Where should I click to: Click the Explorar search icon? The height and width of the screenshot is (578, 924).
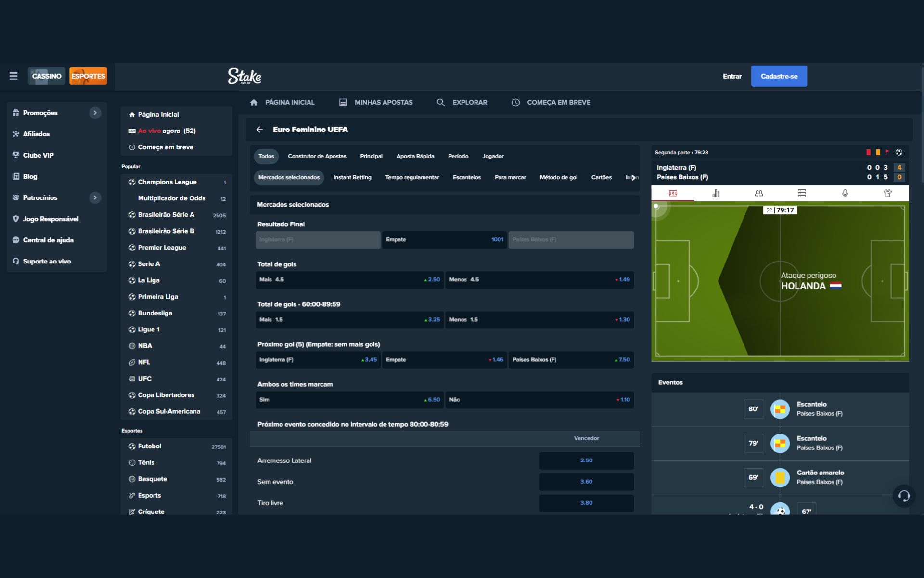click(x=440, y=103)
